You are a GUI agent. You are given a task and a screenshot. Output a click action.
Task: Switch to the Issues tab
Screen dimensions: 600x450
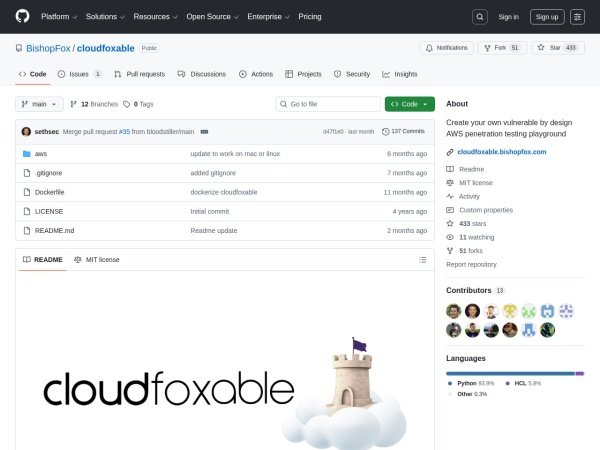pos(79,74)
